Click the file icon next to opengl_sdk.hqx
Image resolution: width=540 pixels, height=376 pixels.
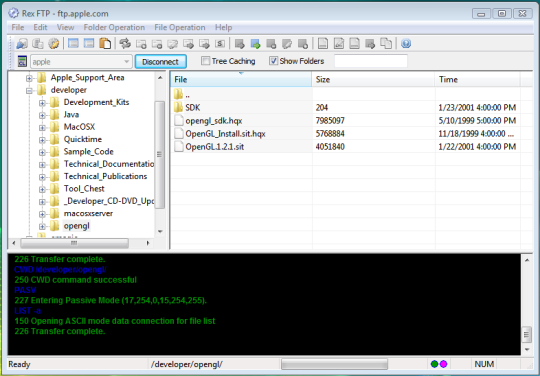point(178,121)
